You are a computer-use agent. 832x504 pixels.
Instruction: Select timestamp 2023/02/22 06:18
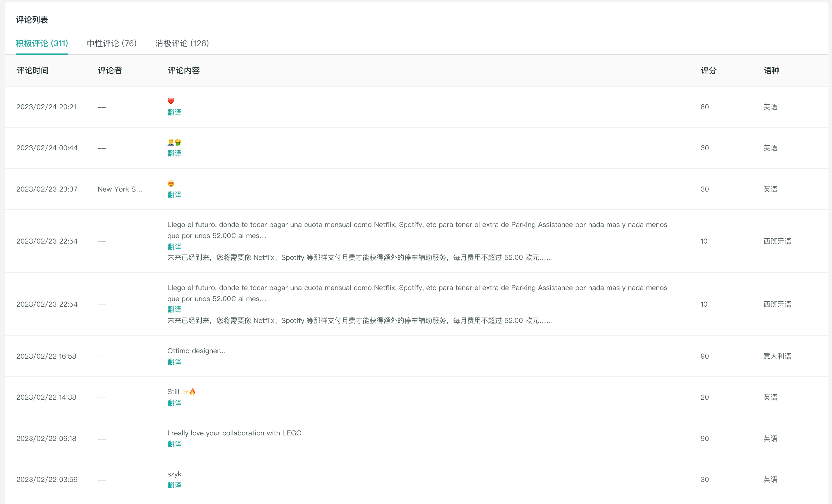46,439
